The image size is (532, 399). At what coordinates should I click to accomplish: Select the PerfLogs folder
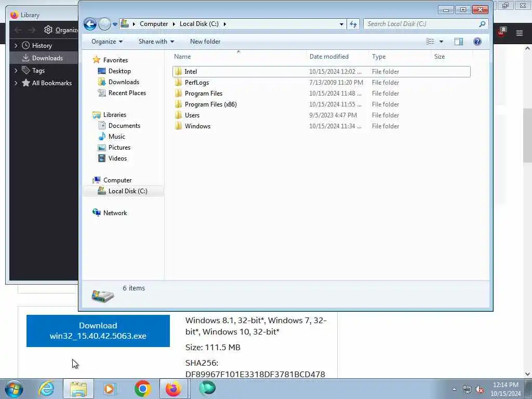coord(321,83)
